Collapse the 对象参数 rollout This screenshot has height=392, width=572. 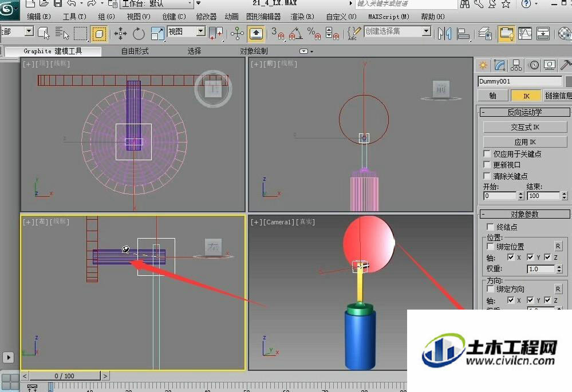pos(524,214)
